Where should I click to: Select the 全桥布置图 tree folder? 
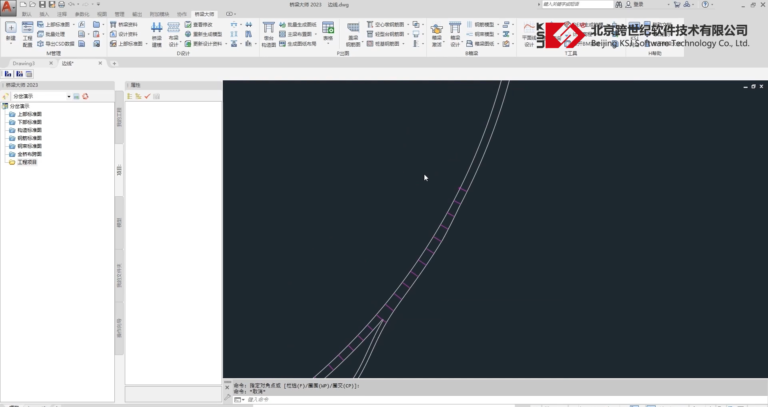(26, 154)
